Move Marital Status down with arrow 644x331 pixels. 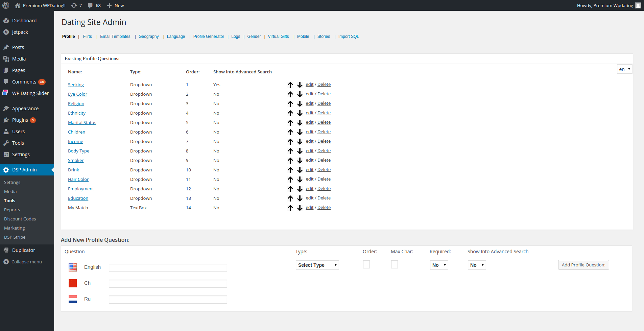[300, 123]
